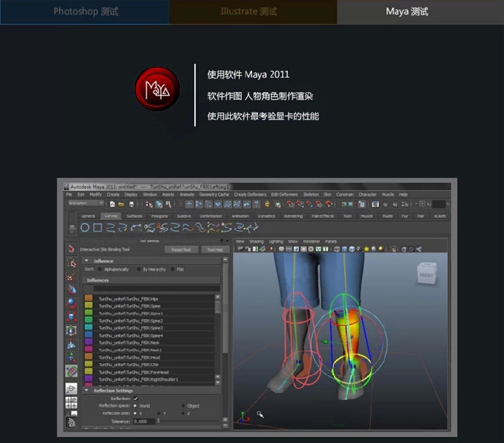Collapse the Influence section
The height and width of the screenshot is (443, 504).
(87, 261)
